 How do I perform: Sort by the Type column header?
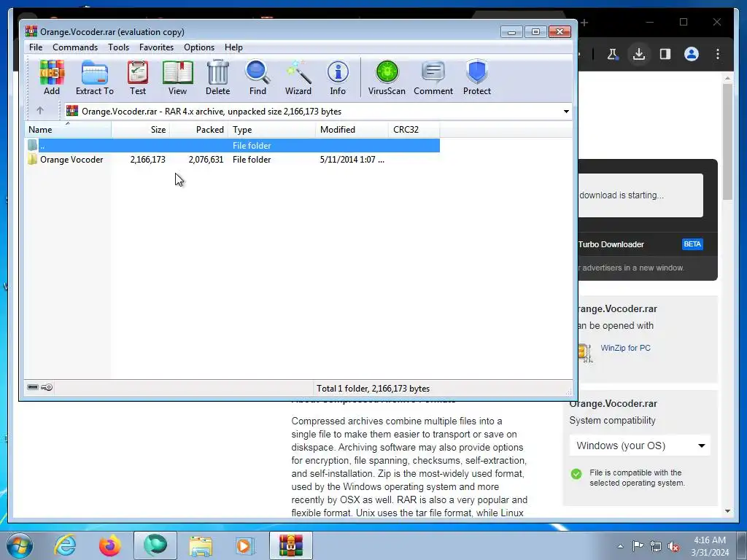pos(271,130)
